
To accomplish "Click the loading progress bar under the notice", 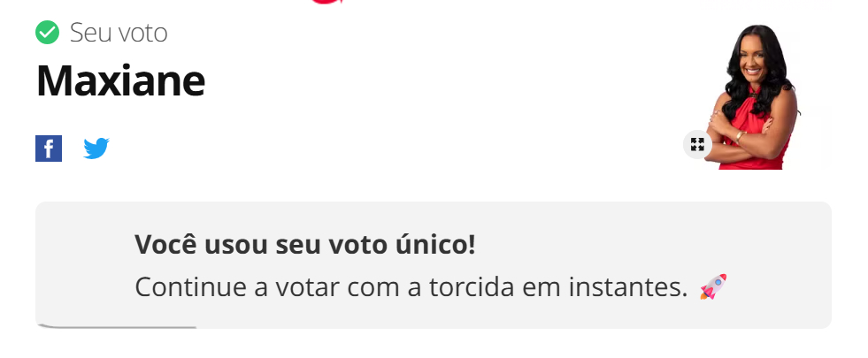I will pyautogui.click(x=117, y=327).
